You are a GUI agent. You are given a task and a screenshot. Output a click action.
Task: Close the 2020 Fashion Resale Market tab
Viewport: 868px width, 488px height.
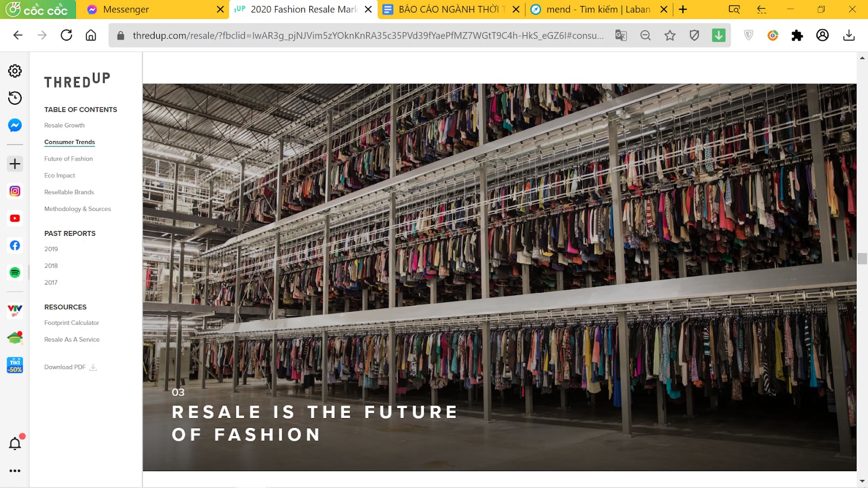pos(368,9)
